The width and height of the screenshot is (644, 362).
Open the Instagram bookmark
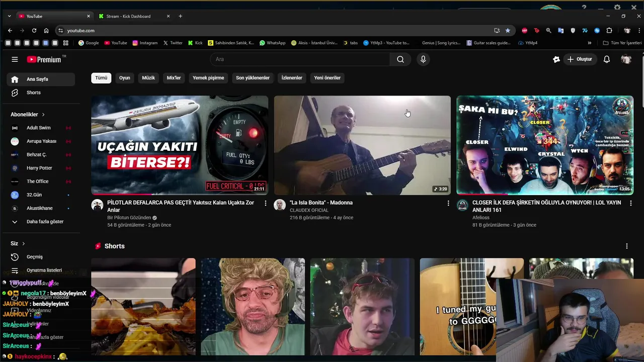point(145,43)
